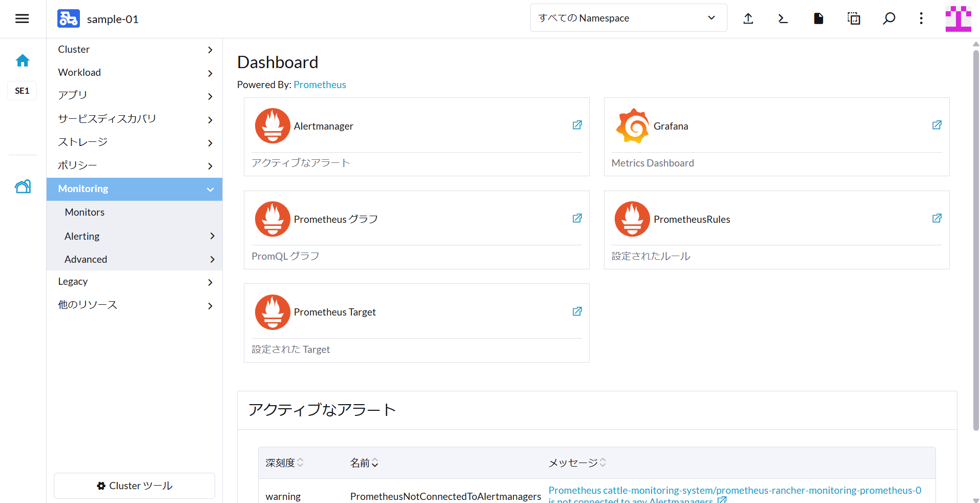Open cluster management barn icon
The image size is (980, 503).
click(x=23, y=186)
